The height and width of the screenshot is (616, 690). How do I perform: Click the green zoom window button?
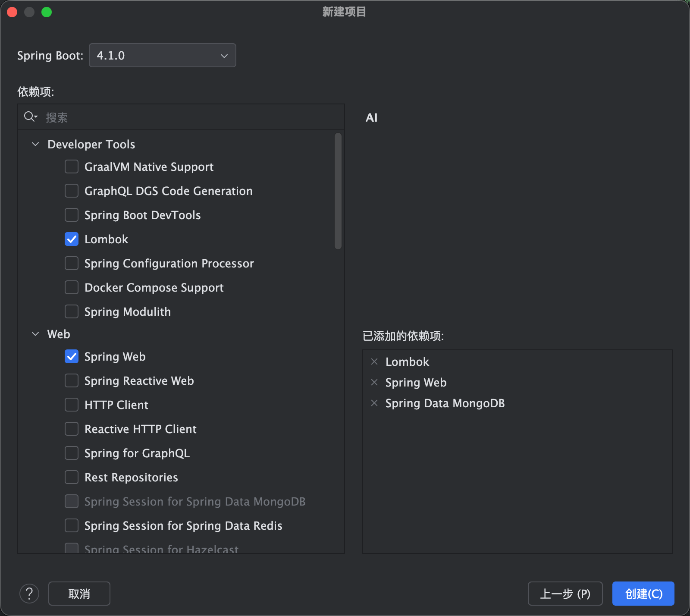pyautogui.click(x=47, y=12)
